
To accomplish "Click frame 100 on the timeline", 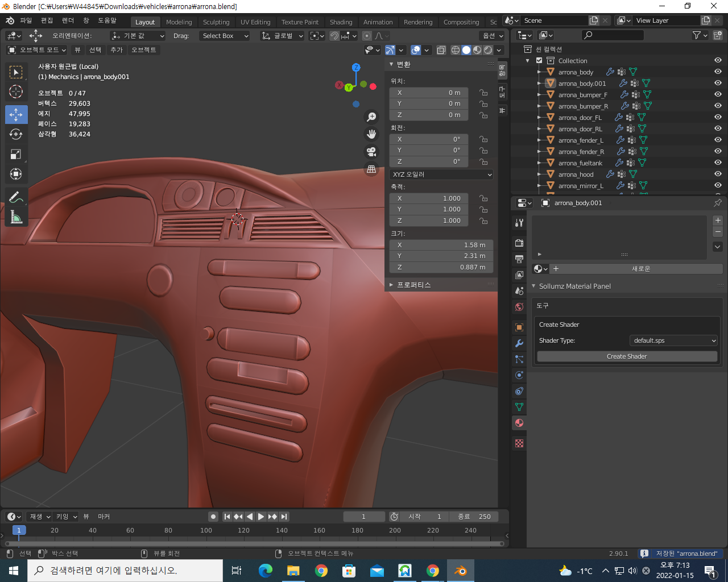I will pos(206,530).
